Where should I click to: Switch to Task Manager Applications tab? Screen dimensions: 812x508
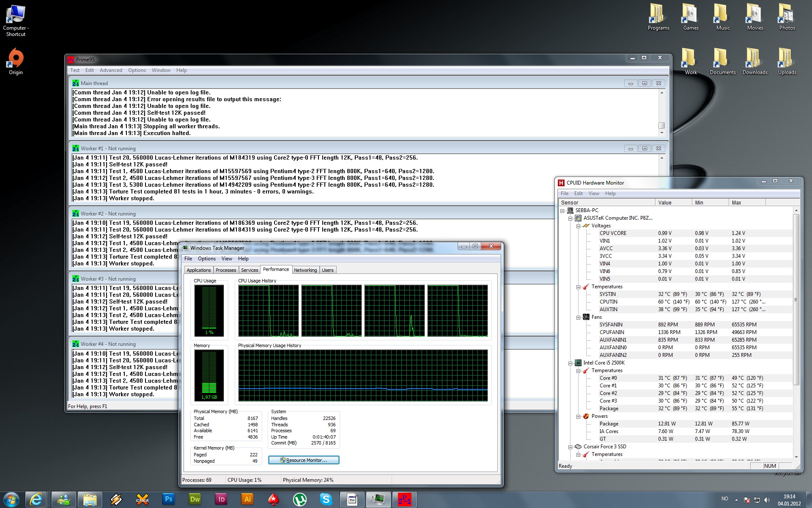point(199,270)
